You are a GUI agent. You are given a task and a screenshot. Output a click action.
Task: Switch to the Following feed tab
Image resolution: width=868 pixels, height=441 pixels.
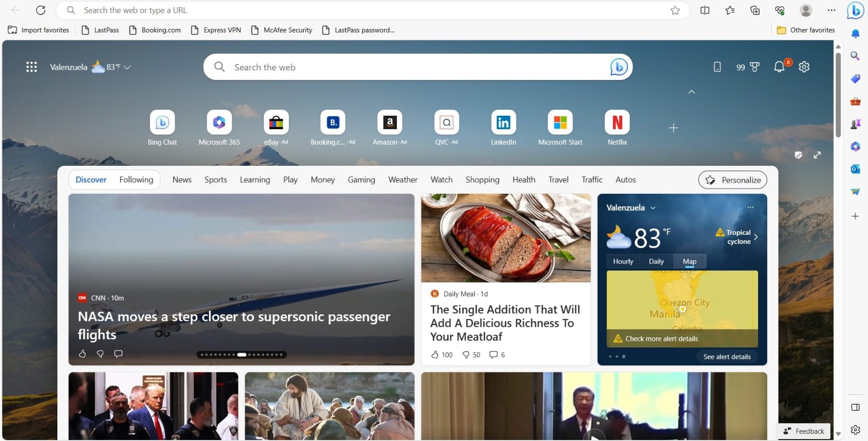(x=136, y=179)
